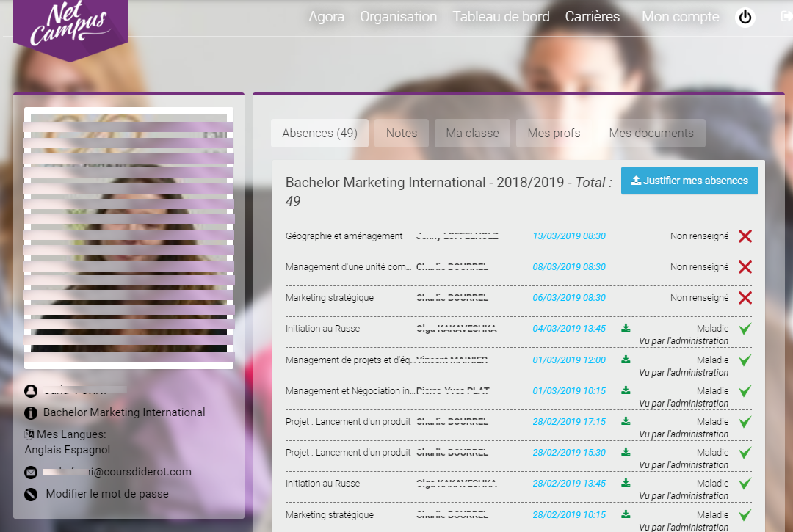Viewport: 793px width, 532px height.
Task: Click the power logout icon
Action: pos(745,17)
